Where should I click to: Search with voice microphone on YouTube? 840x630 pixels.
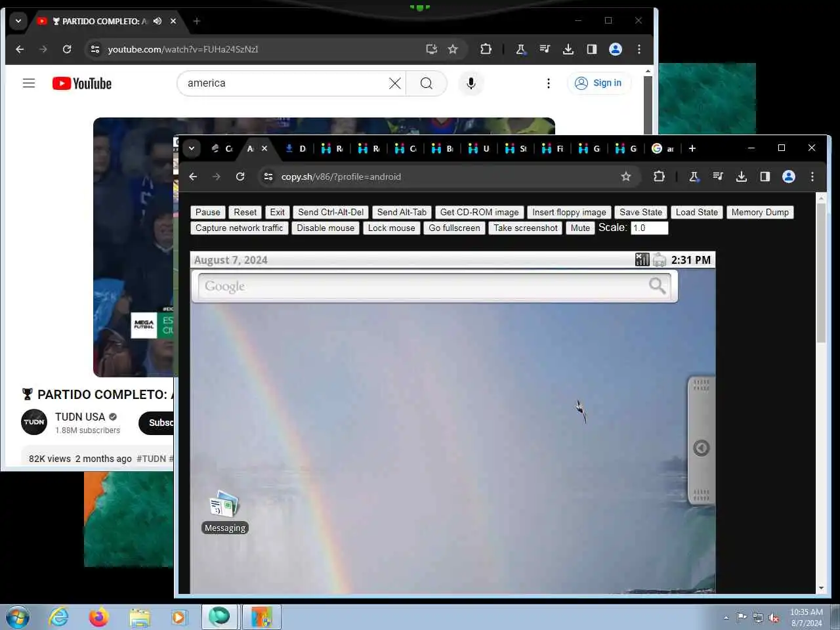[471, 83]
